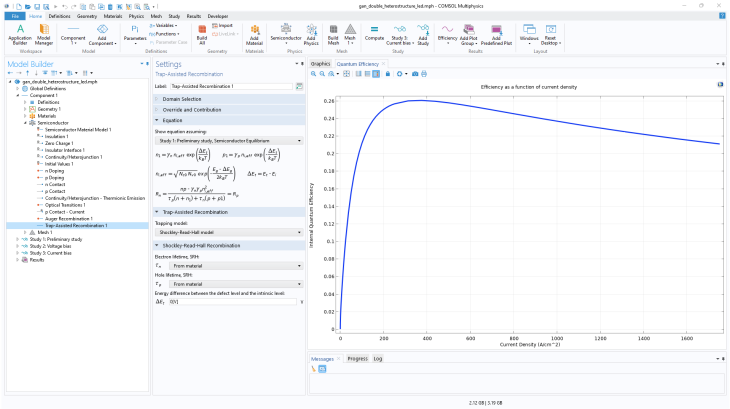
Task: Select Auger Recombination 1 in tree
Action: pos(68,220)
